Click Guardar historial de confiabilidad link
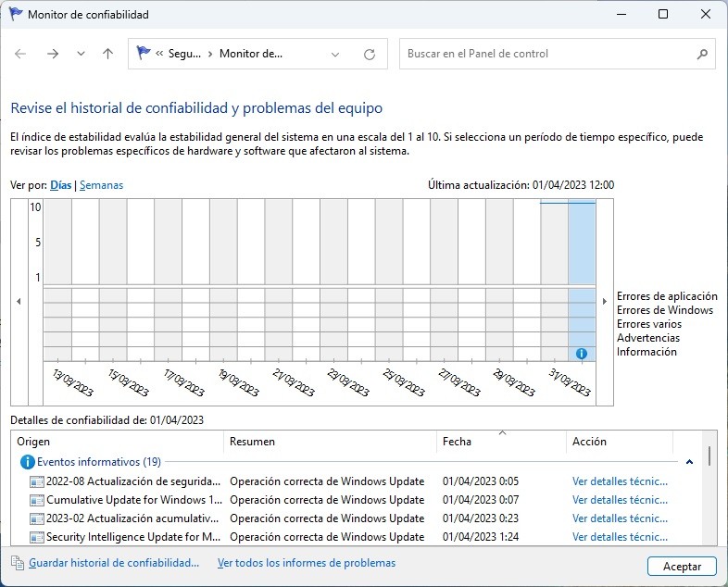 [114, 563]
